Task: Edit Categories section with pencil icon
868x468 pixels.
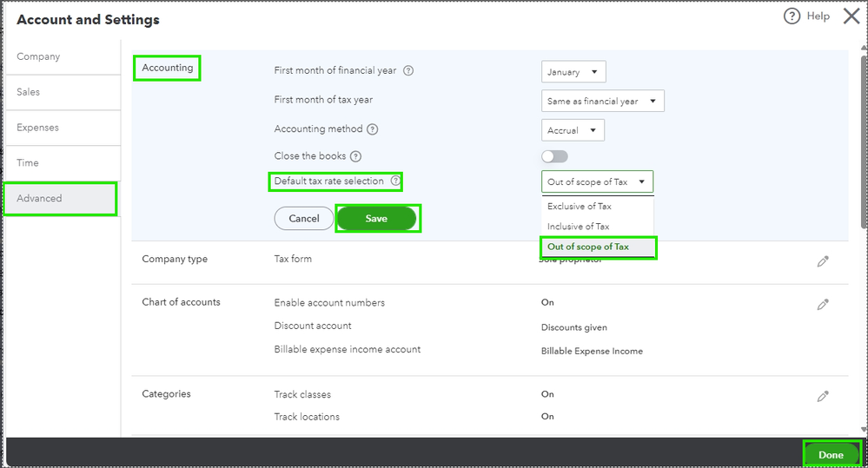Action: (823, 396)
